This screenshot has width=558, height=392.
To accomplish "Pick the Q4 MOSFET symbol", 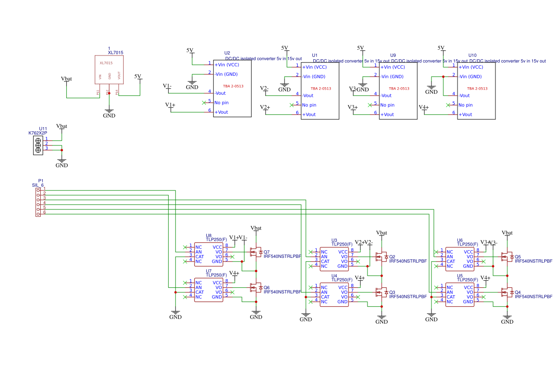I will (x=508, y=292).
